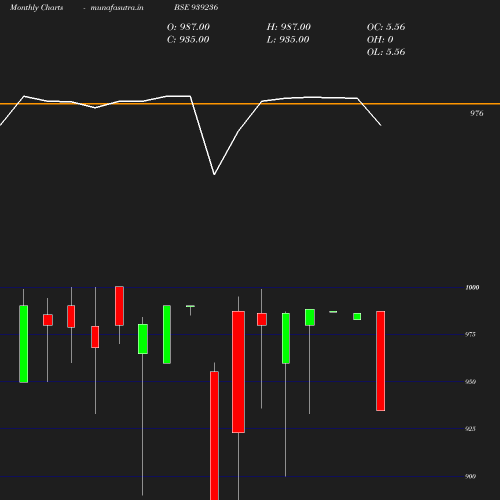This screenshot has height=500, width=500.
Task: Click the 976 line chart axis label
Action: click(477, 113)
